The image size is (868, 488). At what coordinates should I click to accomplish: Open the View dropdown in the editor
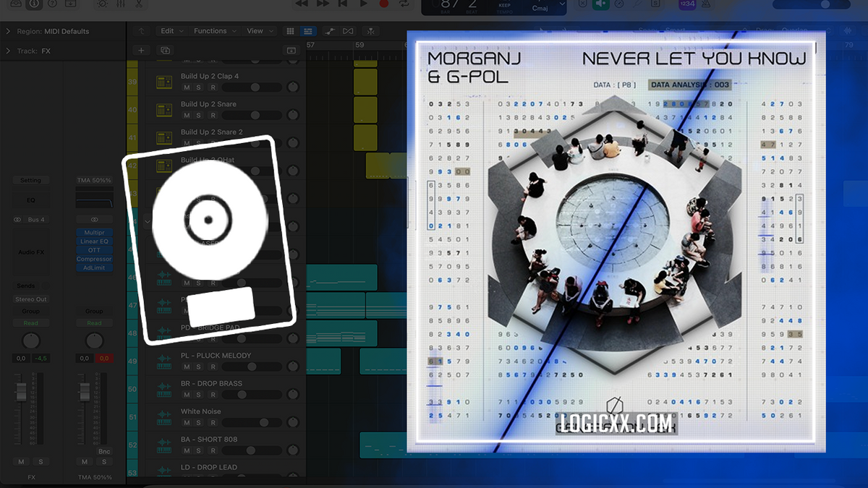pyautogui.click(x=255, y=31)
